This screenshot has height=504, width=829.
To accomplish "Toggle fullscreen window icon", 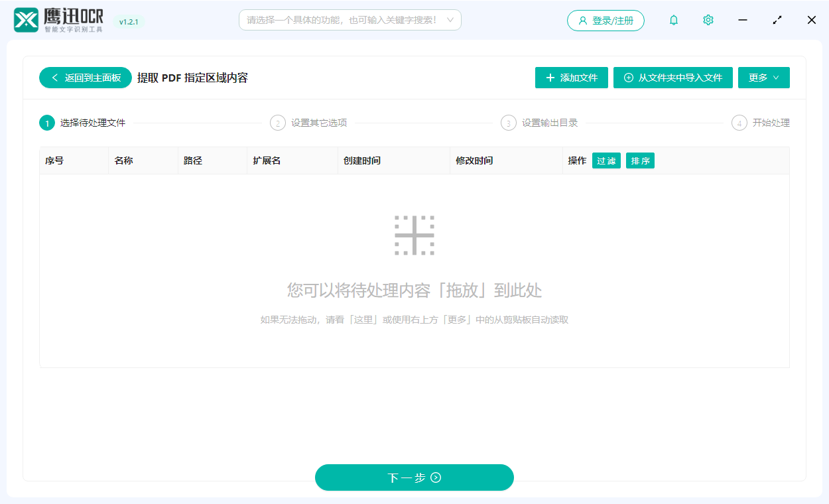I will [x=777, y=21].
